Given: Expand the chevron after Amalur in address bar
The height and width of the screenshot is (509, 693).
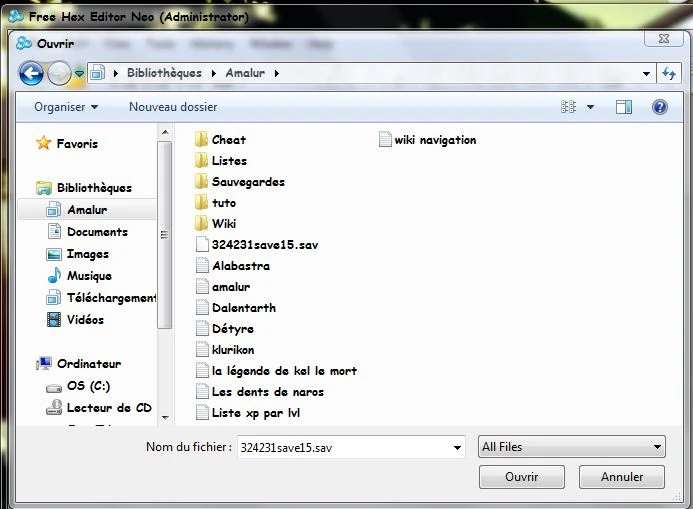Looking at the screenshot, I should click(x=277, y=73).
